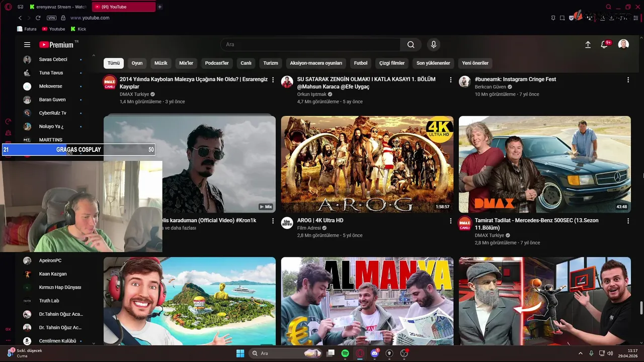This screenshot has height=362, width=644.
Task: Click the Opera GX logo menu
Action: click(8, 7)
